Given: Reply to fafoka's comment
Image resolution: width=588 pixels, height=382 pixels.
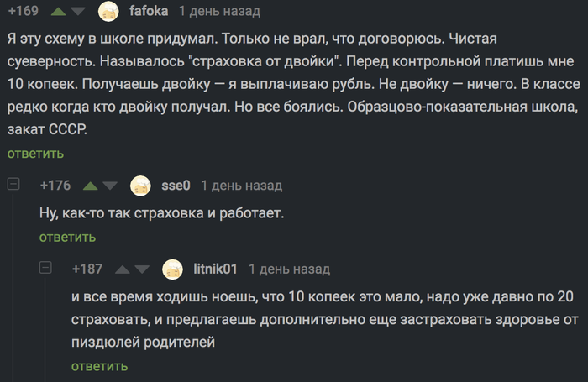Looking at the screenshot, I should click(x=35, y=154).
